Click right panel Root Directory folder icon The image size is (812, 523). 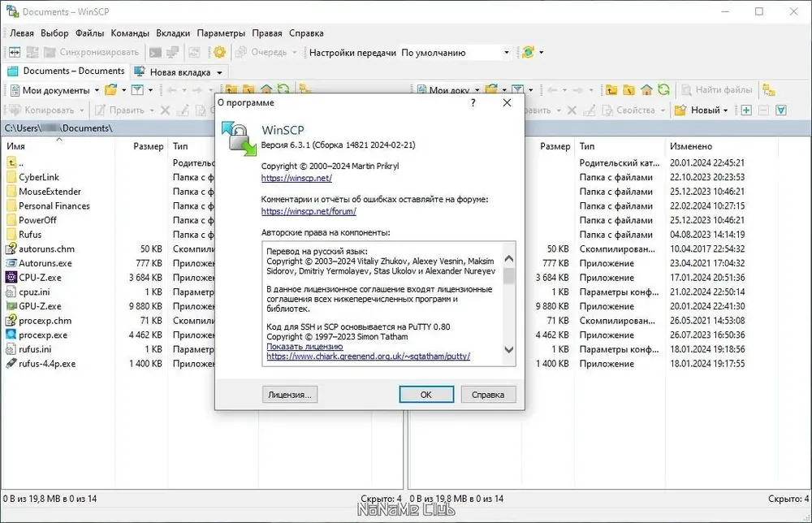[628, 90]
